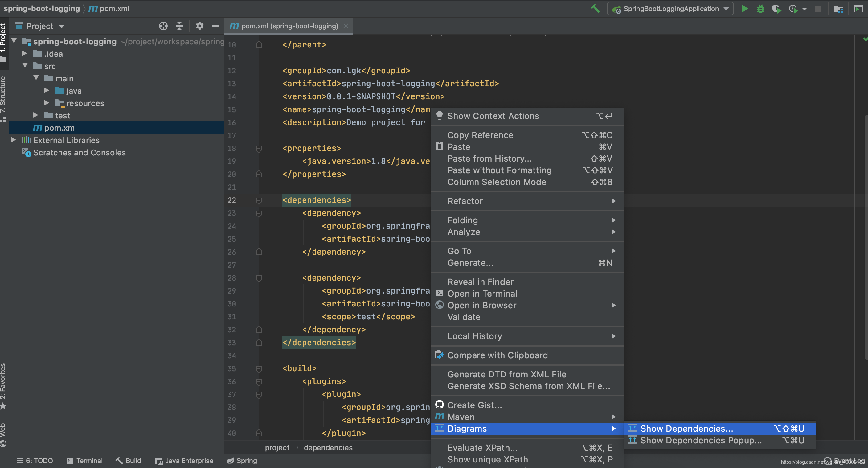Fold the build block at line 35
The image size is (868, 468).
coord(259,369)
